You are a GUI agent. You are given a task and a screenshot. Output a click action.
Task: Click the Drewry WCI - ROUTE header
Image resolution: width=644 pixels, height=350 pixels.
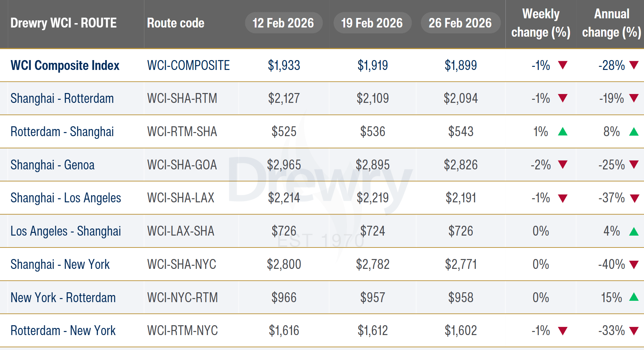pos(64,23)
